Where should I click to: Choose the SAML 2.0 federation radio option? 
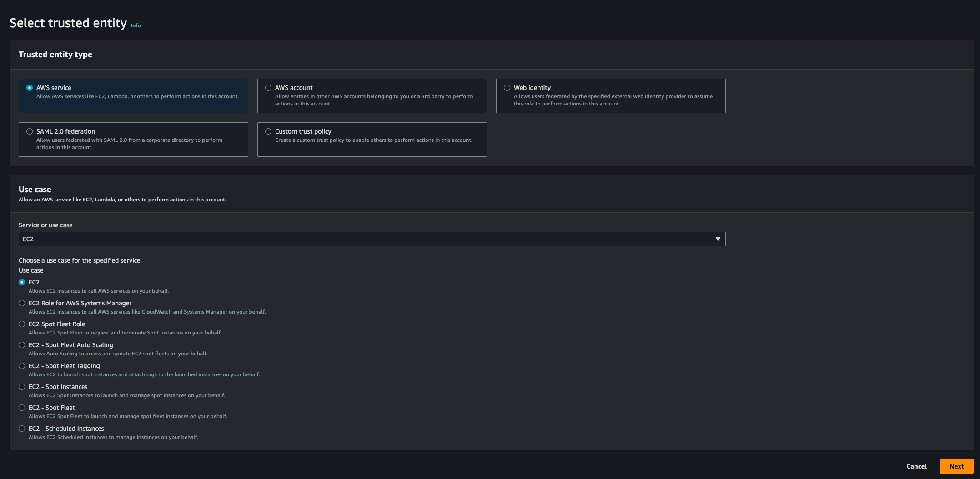point(30,131)
